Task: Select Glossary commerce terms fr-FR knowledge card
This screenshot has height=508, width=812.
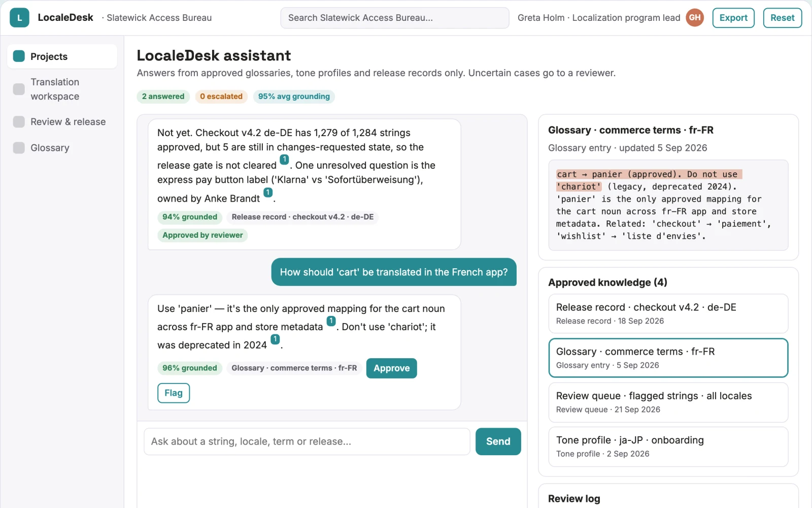Action: 668,358
